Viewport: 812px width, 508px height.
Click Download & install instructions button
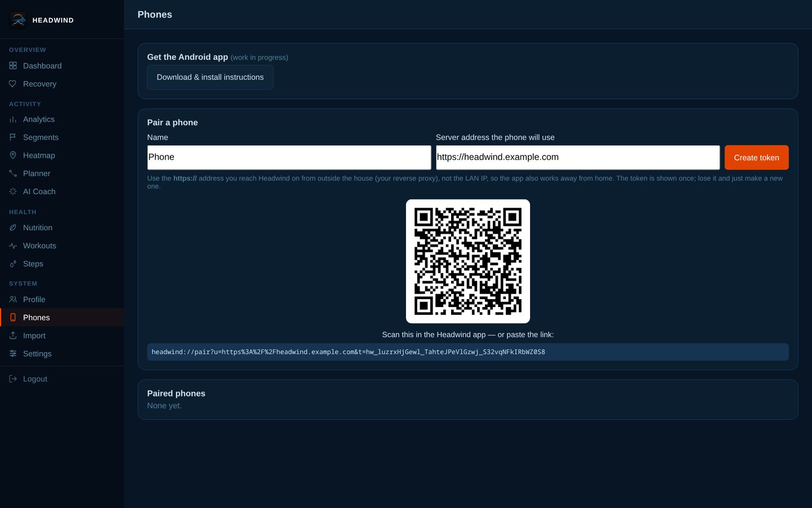(210, 77)
